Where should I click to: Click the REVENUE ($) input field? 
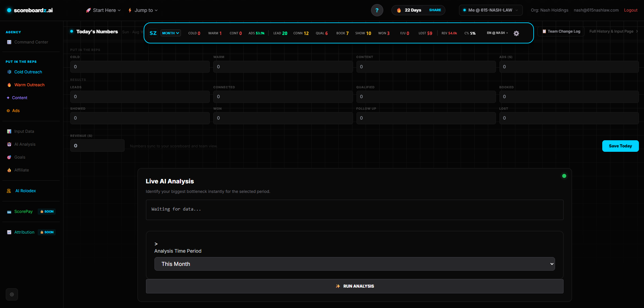tap(97, 146)
